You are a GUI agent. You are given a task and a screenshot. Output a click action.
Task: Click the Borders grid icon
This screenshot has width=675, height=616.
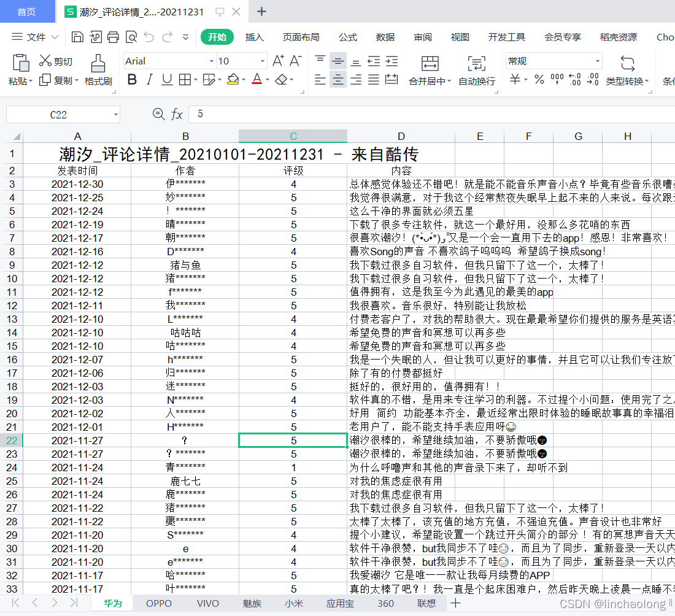pyautogui.click(x=185, y=80)
